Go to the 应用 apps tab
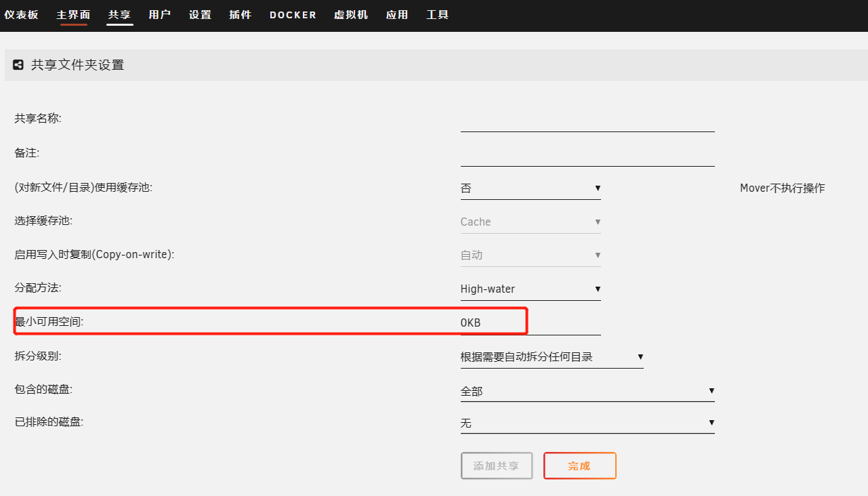 (397, 14)
